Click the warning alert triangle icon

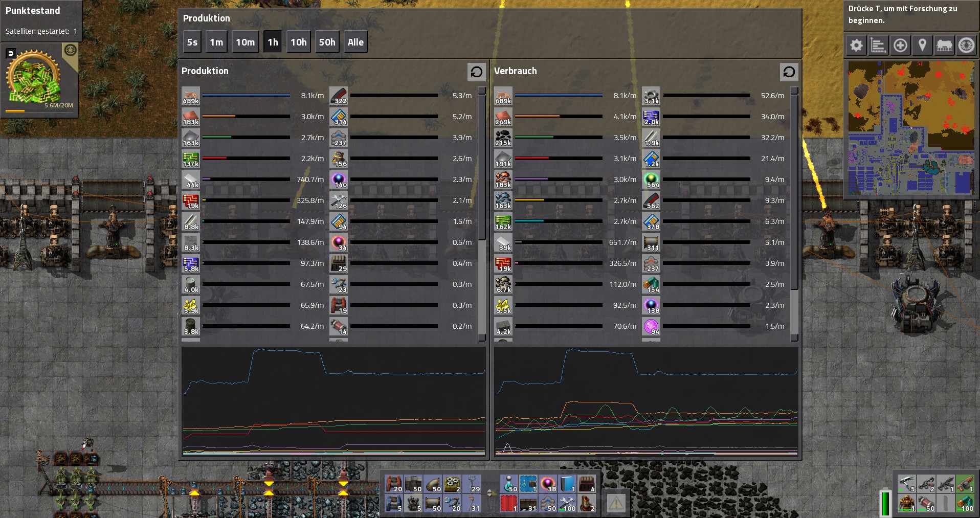(x=616, y=503)
